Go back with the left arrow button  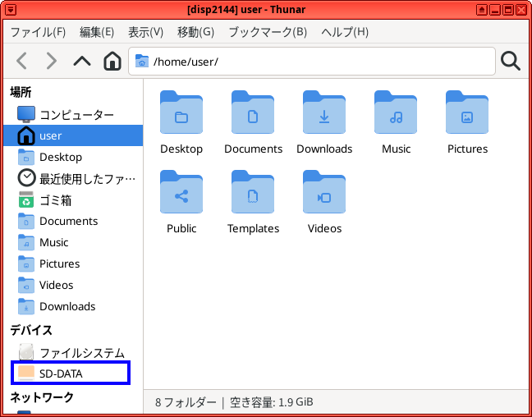tap(22, 61)
